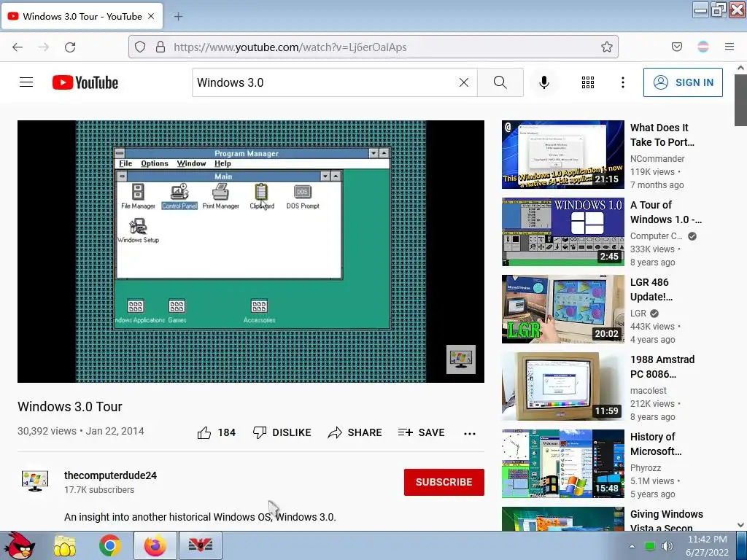Open NCommander channel name

point(657,158)
